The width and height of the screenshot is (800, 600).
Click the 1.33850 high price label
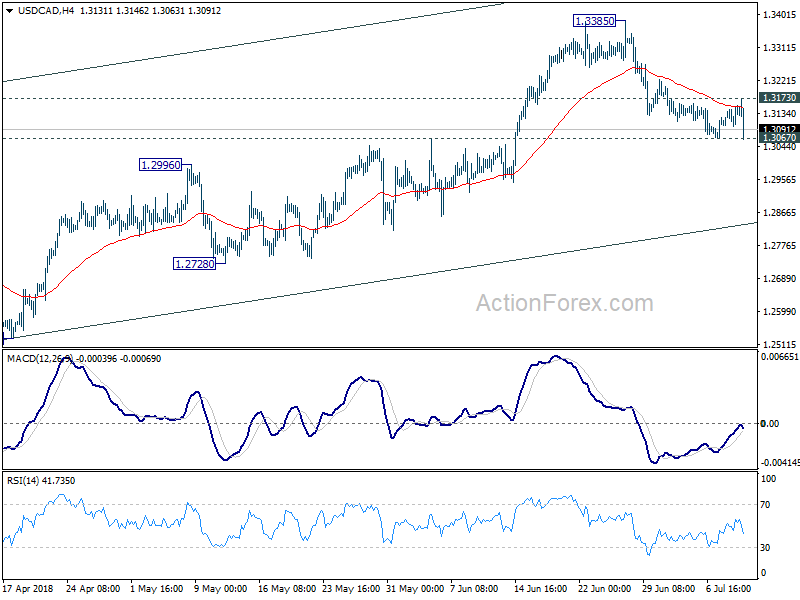[594, 21]
